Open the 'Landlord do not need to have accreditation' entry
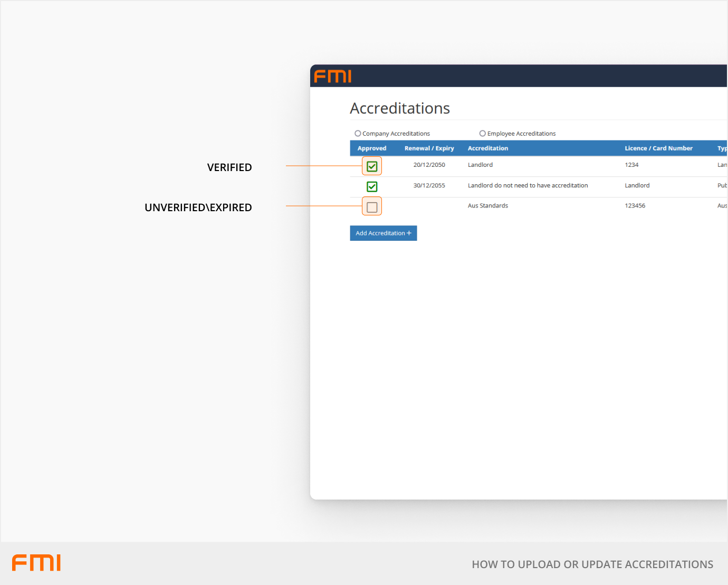Image resolution: width=728 pixels, height=585 pixels. coord(528,185)
